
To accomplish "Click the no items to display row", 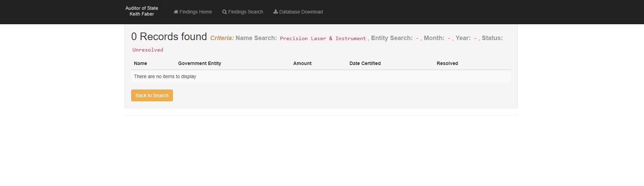I will pyautogui.click(x=165, y=76).
